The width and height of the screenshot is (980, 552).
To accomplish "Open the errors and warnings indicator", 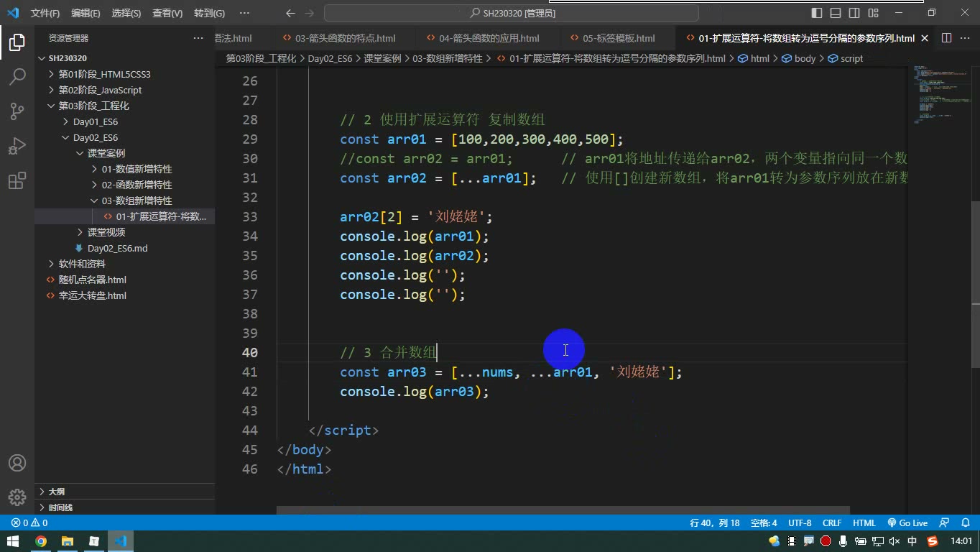I will coord(29,523).
